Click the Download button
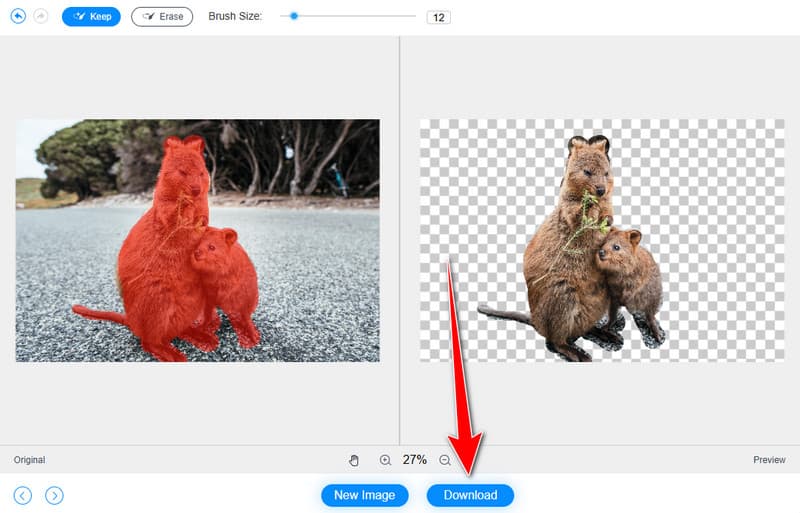800x513 pixels. 470,495
